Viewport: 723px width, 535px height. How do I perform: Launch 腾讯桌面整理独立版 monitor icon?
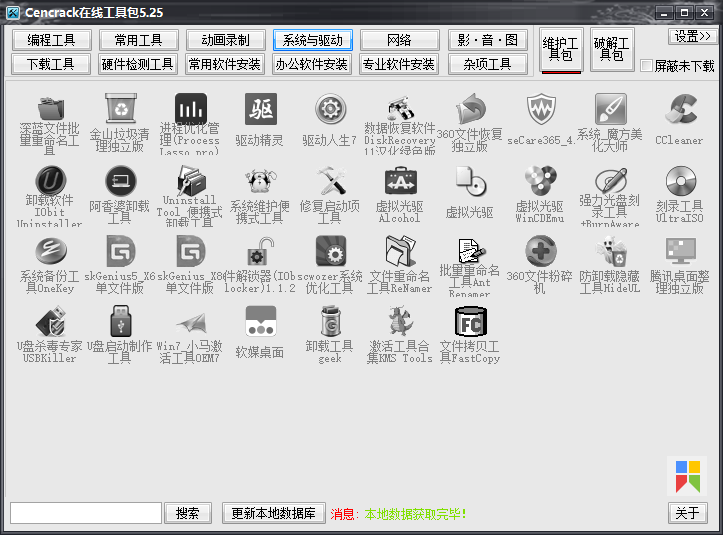(681, 251)
